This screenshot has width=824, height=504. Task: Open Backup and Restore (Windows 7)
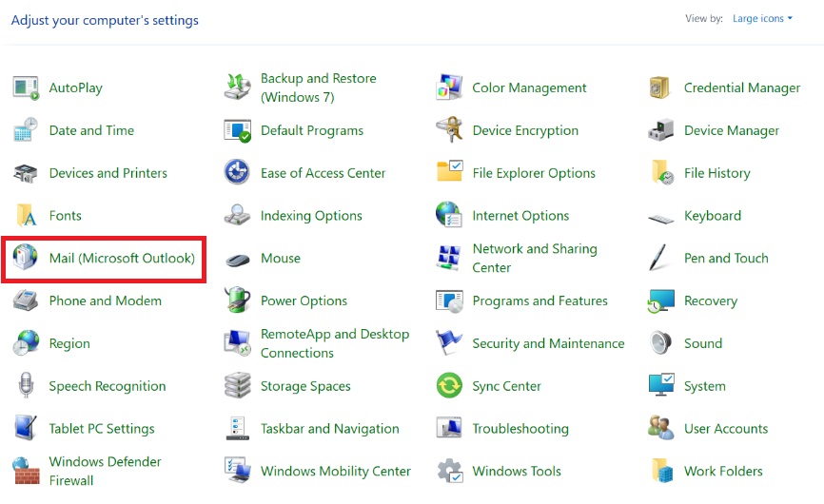pos(318,88)
